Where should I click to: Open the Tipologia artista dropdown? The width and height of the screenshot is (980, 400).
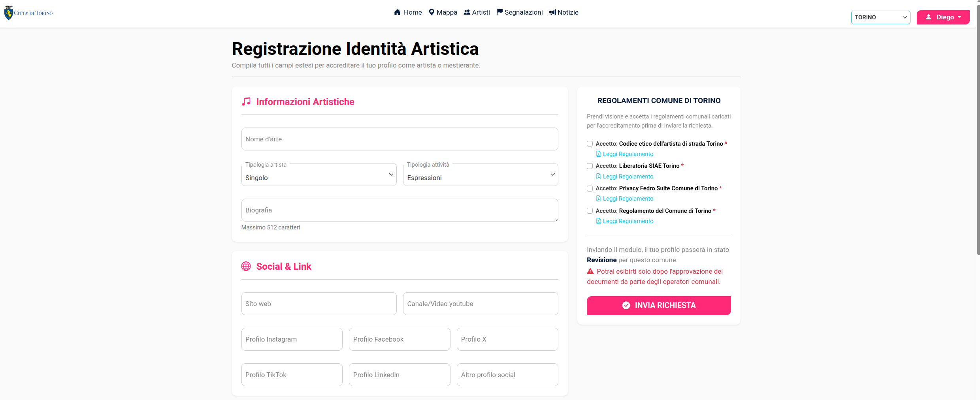click(319, 175)
